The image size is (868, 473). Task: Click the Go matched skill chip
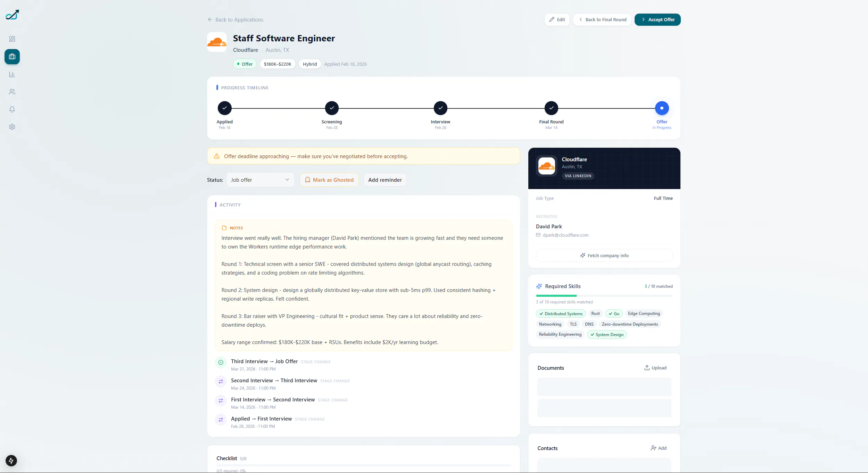[614, 314]
